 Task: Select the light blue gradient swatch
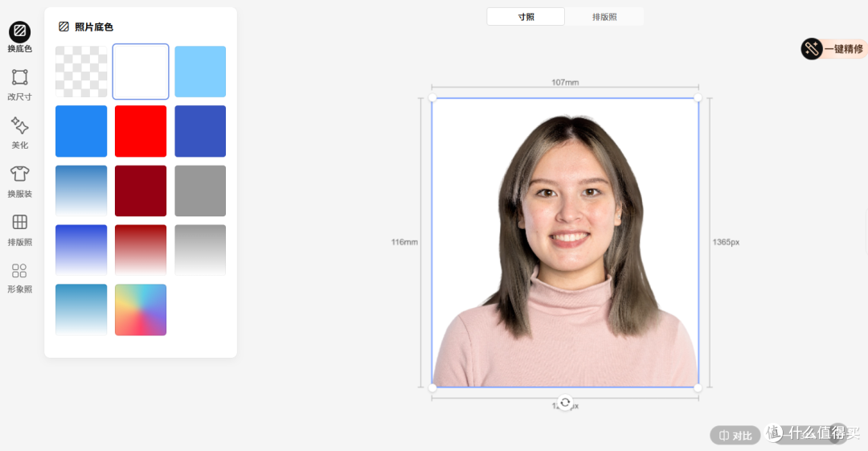point(81,191)
